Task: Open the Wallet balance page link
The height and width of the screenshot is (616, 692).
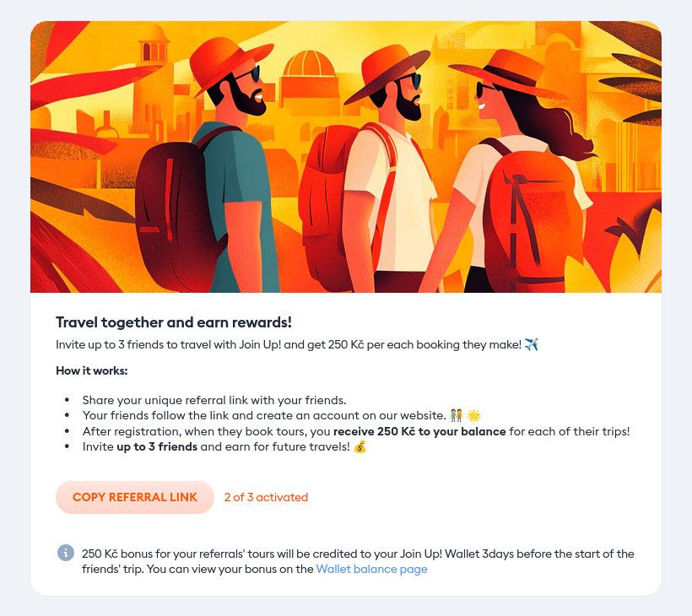Action: click(x=371, y=570)
